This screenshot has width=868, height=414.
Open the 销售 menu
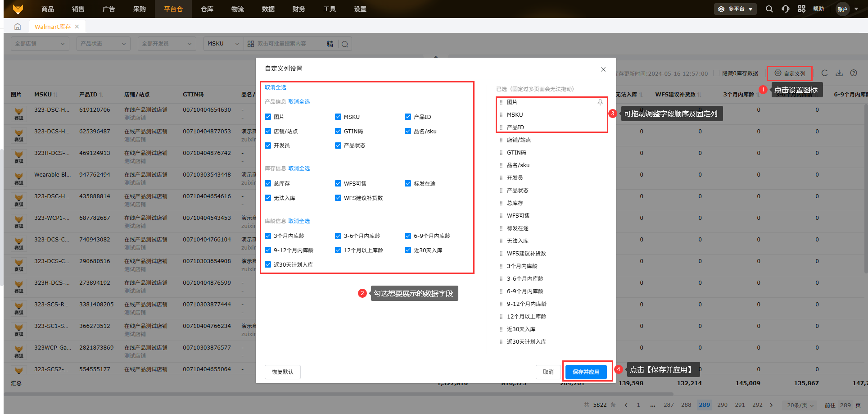[x=78, y=9]
